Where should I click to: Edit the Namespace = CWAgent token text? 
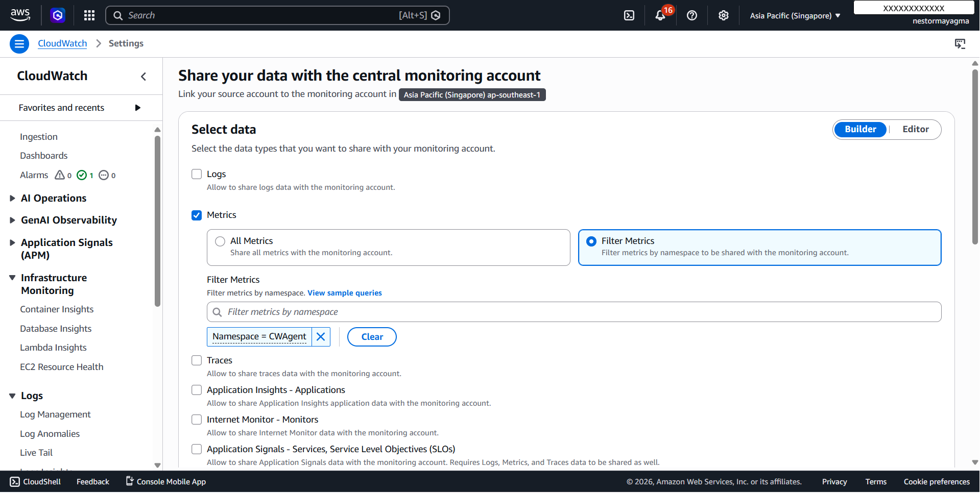click(259, 337)
